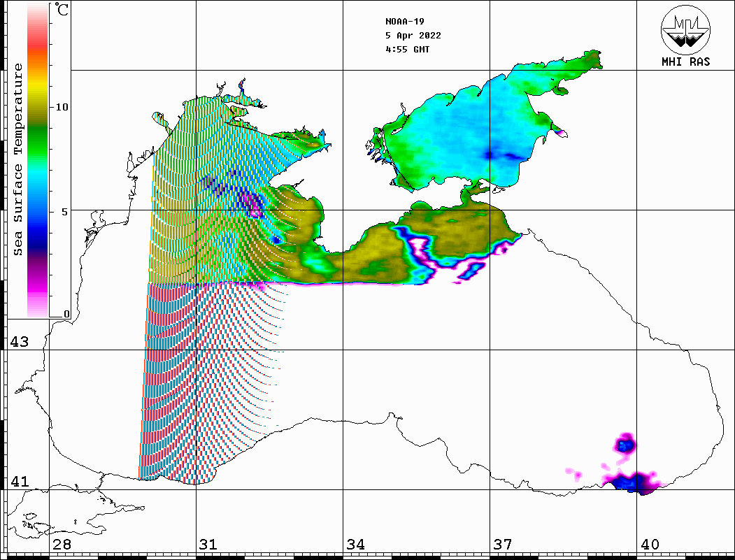Click the latitude label 43
The image size is (735, 560).
pyautogui.click(x=19, y=342)
